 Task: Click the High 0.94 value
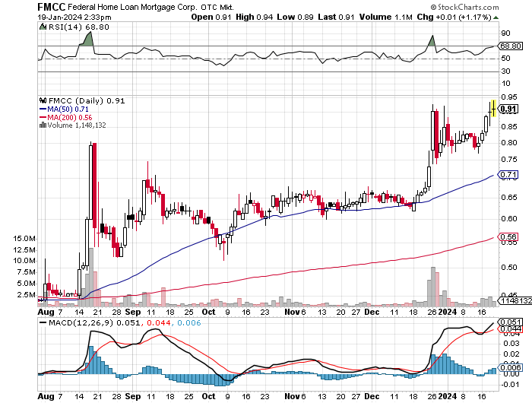[254, 17]
